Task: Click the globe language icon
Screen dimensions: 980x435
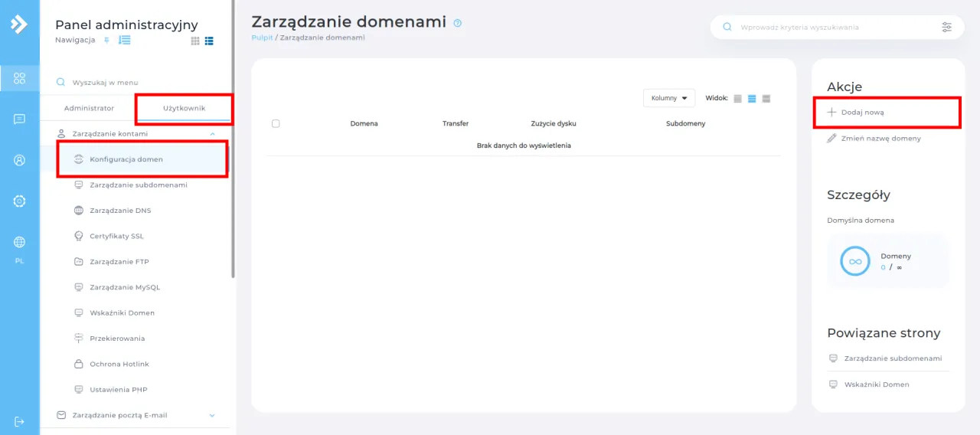Action: [19, 242]
